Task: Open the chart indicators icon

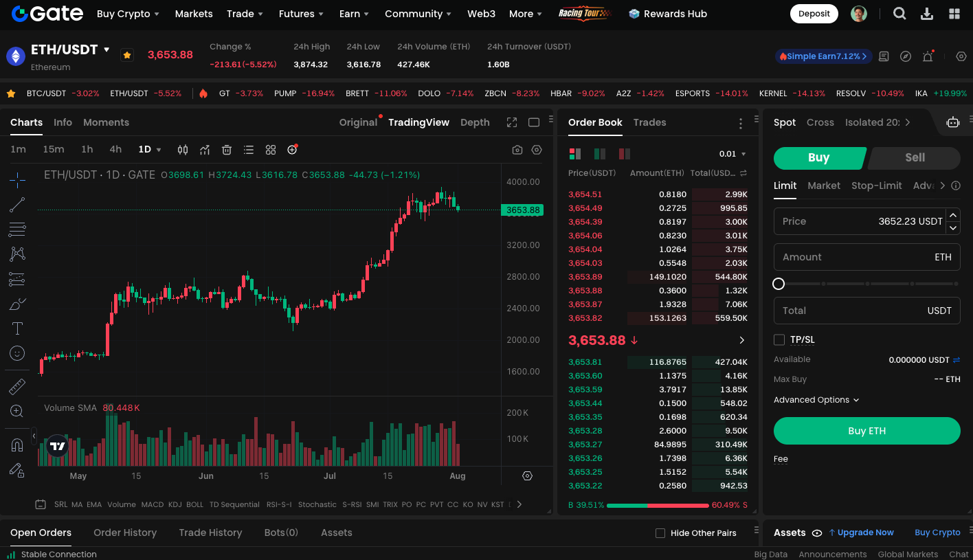Action: click(205, 150)
